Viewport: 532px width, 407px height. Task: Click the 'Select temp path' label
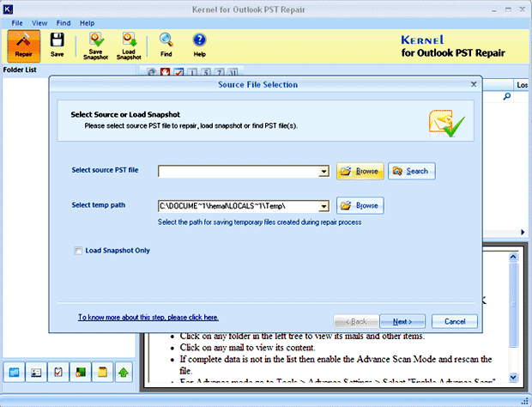pyautogui.click(x=99, y=205)
